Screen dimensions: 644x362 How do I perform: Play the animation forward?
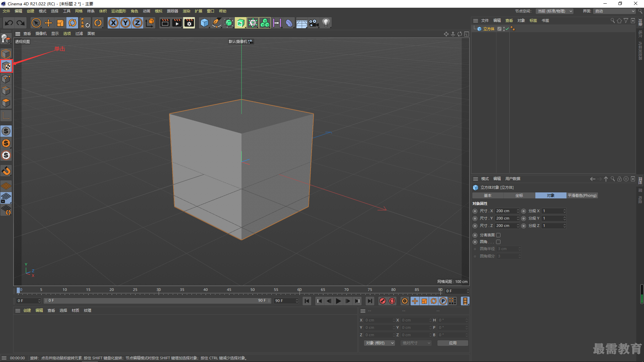[x=338, y=301]
